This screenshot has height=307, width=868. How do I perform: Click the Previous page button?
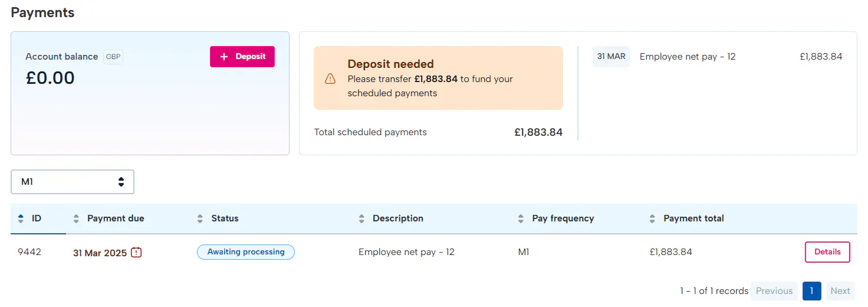pos(774,291)
